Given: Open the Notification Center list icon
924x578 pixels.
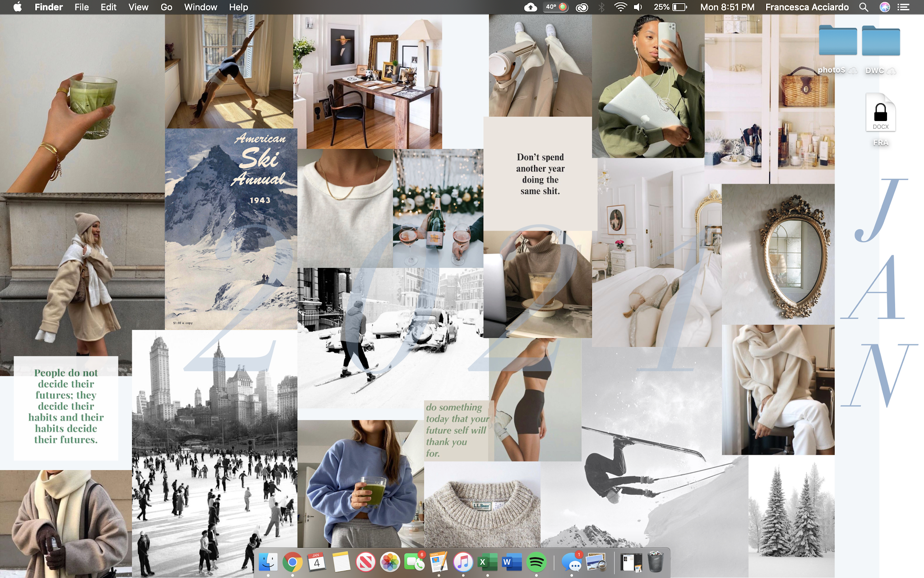Looking at the screenshot, I should [903, 7].
